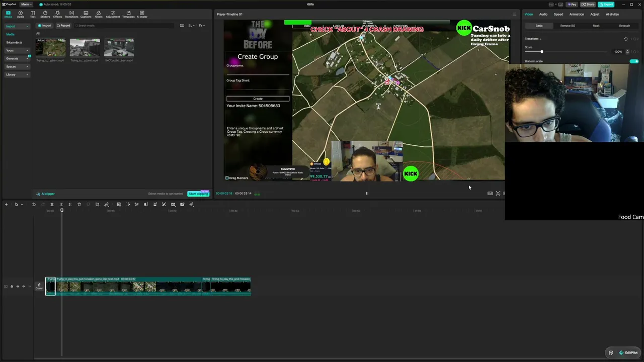This screenshot has height=362, width=644.
Task: Mute the main video track audio
Action: pyautogui.click(x=23, y=287)
